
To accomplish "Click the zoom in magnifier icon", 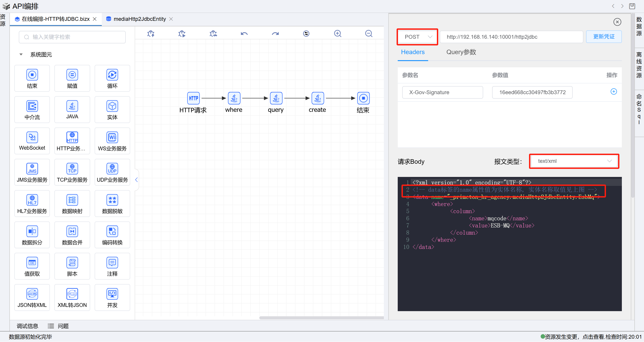I will (x=338, y=34).
